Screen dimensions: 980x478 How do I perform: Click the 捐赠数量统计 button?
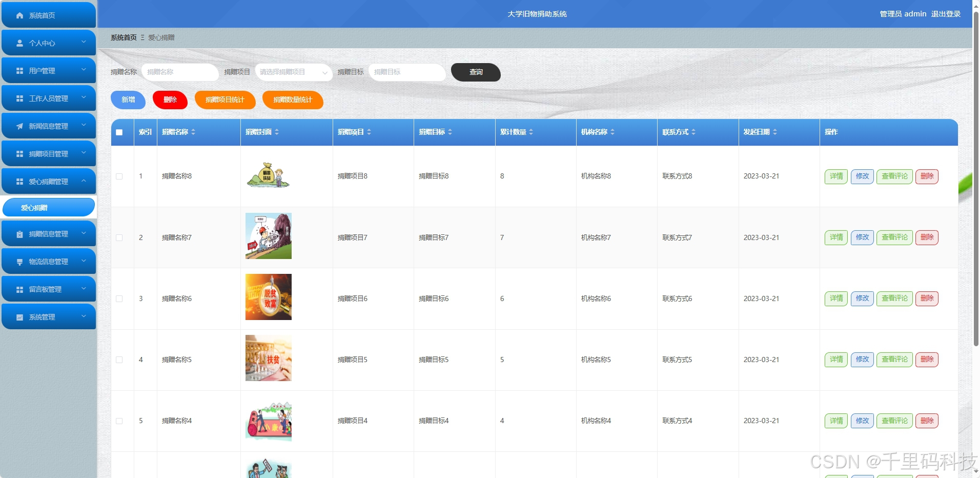[293, 99]
